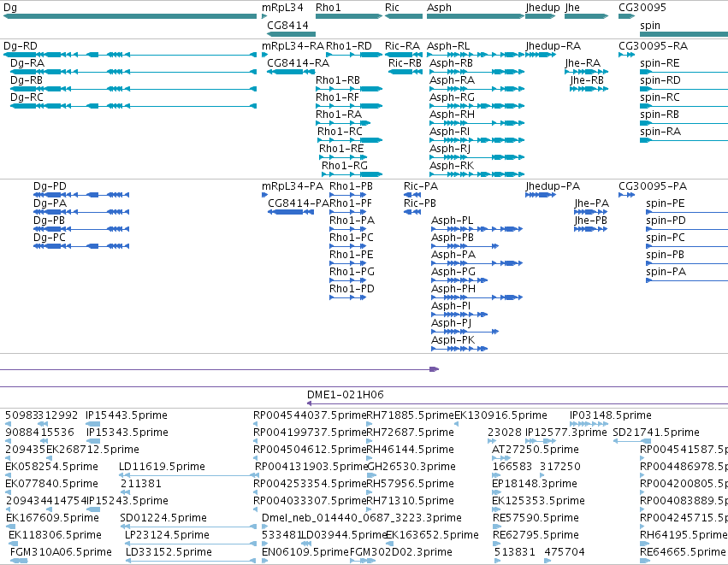Viewport: 728px width, 565px height.
Task: Select the purple arrowhead feature end
Action: click(434, 369)
